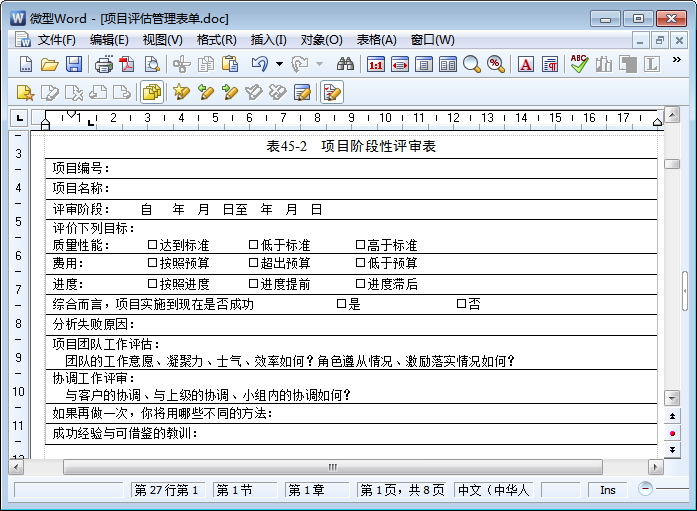Tick the 按照预算 checkbox
Image resolution: width=697 pixels, height=511 pixels.
(152, 263)
